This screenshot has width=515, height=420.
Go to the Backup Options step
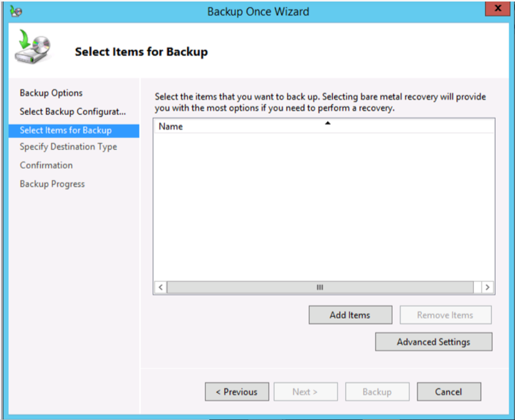51,93
